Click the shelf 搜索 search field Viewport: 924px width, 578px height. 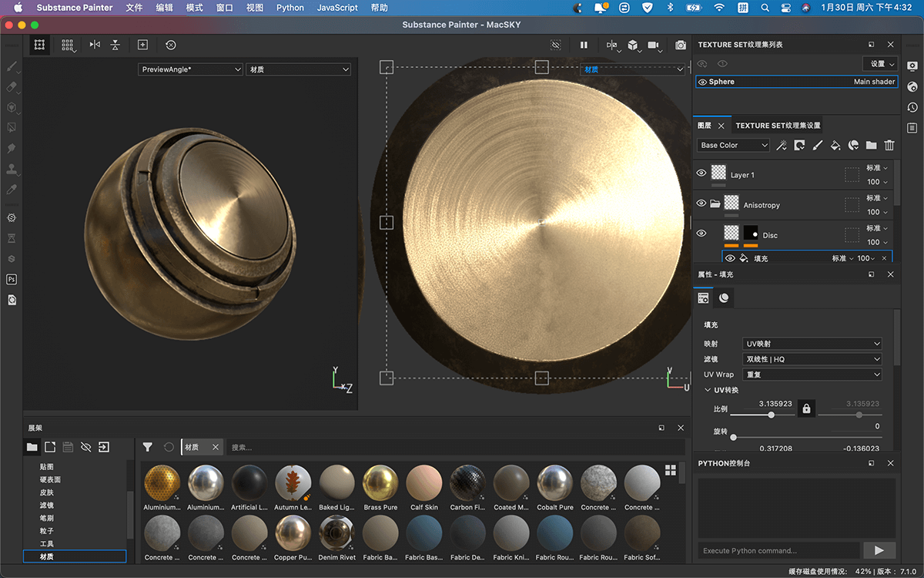click(x=454, y=447)
